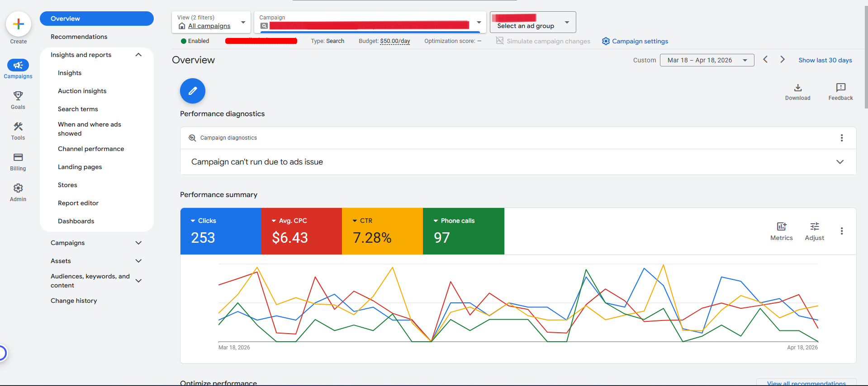Open the Mar 18 – Apr 18 date range dropdown
The image size is (868, 386).
[707, 60]
